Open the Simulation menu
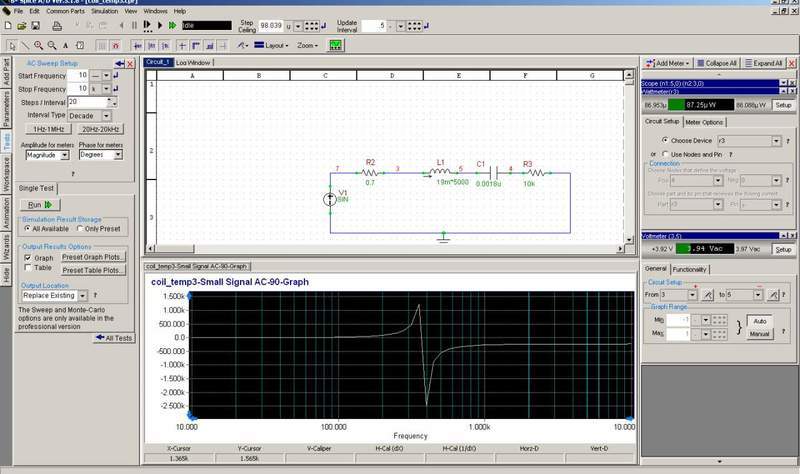 tap(103, 10)
